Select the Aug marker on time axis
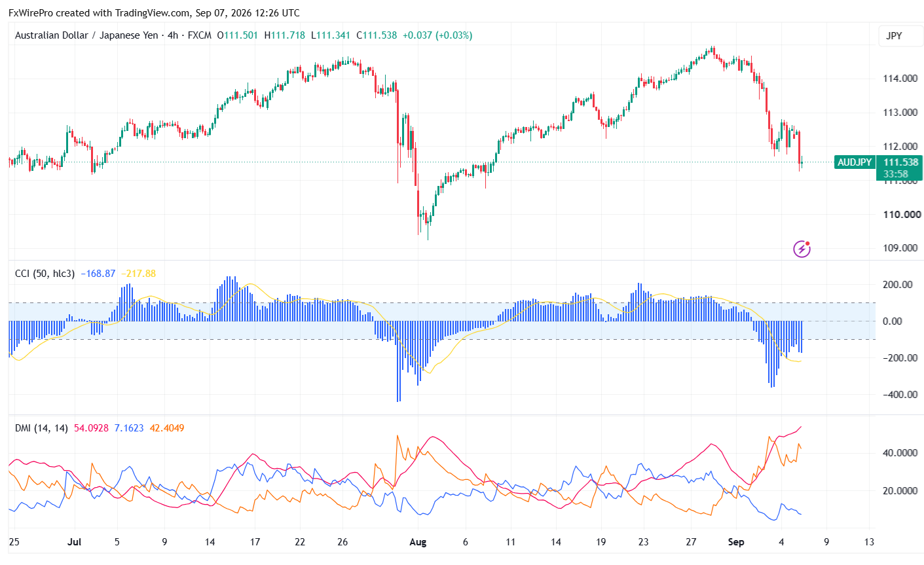The width and height of the screenshot is (924, 565). [417, 542]
